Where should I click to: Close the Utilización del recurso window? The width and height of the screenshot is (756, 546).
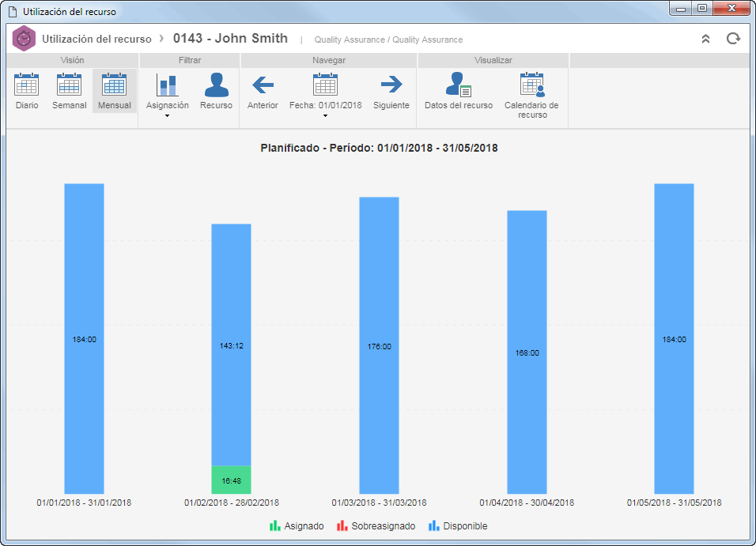tap(731, 8)
